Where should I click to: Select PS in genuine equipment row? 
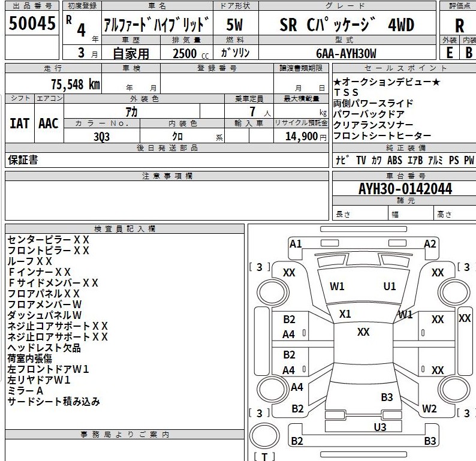454,160
